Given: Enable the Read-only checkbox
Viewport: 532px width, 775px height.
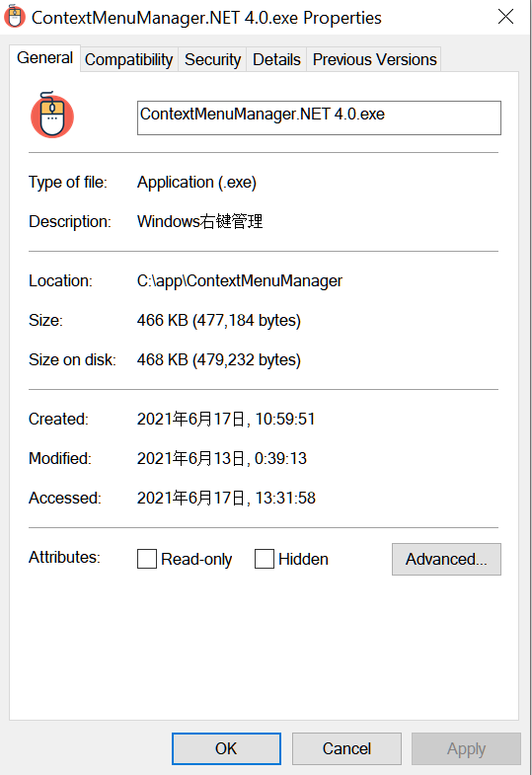Looking at the screenshot, I should (x=147, y=559).
